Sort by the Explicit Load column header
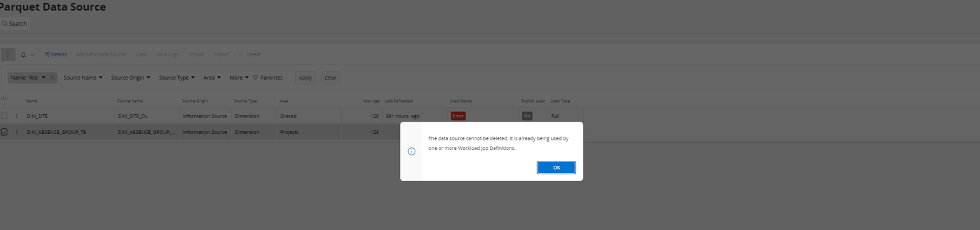The image size is (980, 230). click(533, 101)
